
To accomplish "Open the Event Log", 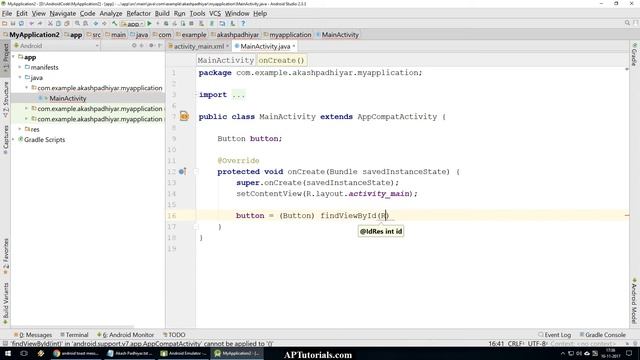I will pyautogui.click(x=555, y=335).
